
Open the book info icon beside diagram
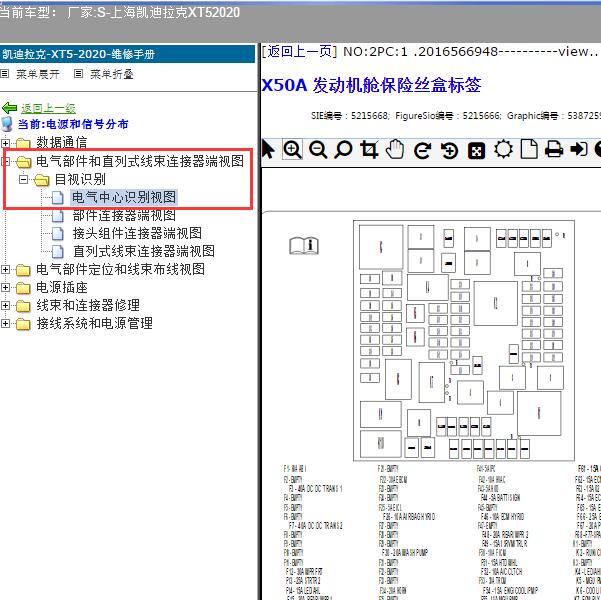pyautogui.click(x=304, y=246)
